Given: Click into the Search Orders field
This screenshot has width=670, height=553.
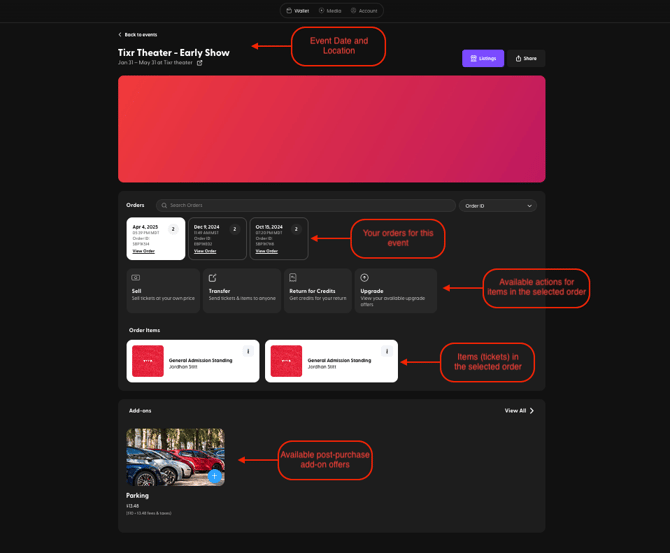Looking at the screenshot, I should 305,205.
